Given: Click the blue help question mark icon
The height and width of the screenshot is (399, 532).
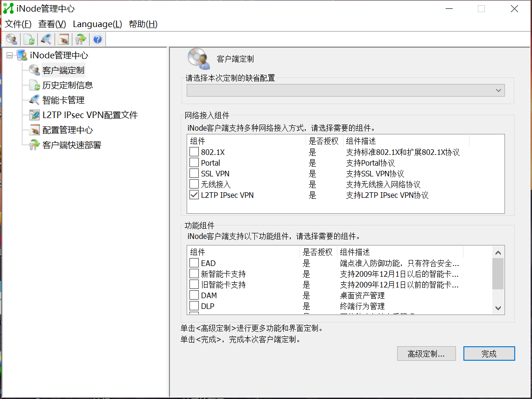Looking at the screenshot, I should click(98, 39).
